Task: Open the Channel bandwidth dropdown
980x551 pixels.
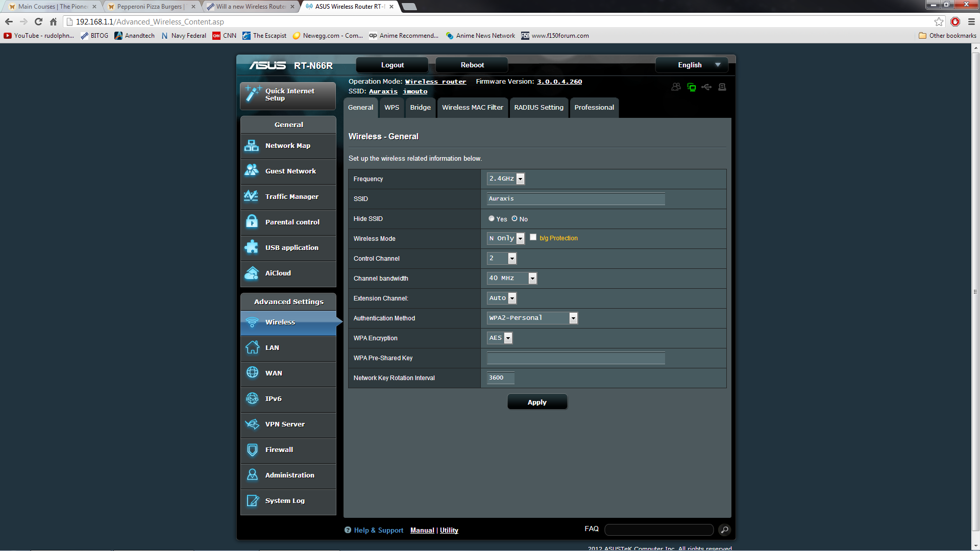Action: [x=512, y=278]
